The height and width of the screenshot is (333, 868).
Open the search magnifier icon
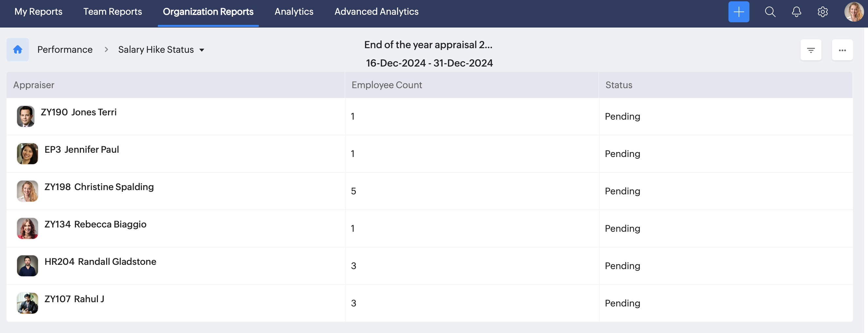[770, 12]
